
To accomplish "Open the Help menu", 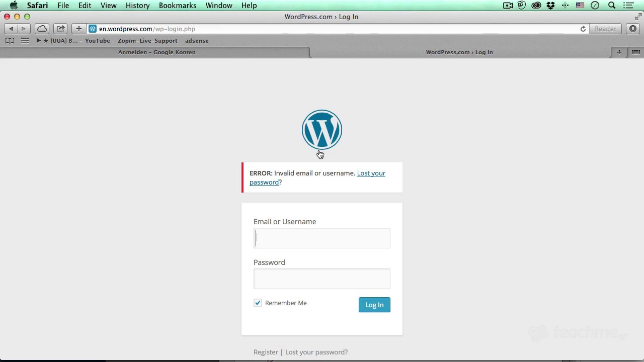I will [x=249, y=6].
